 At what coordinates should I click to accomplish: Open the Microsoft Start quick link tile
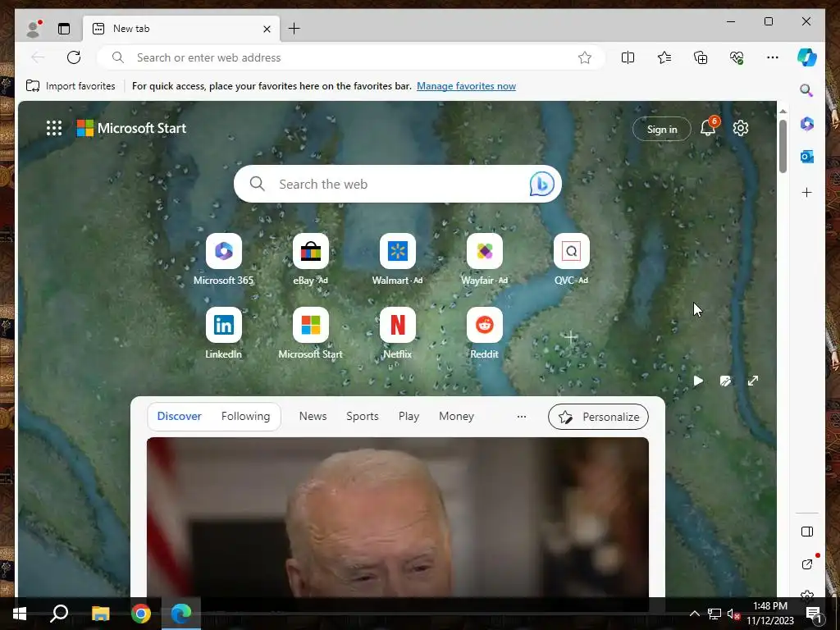tap(311, 333)
